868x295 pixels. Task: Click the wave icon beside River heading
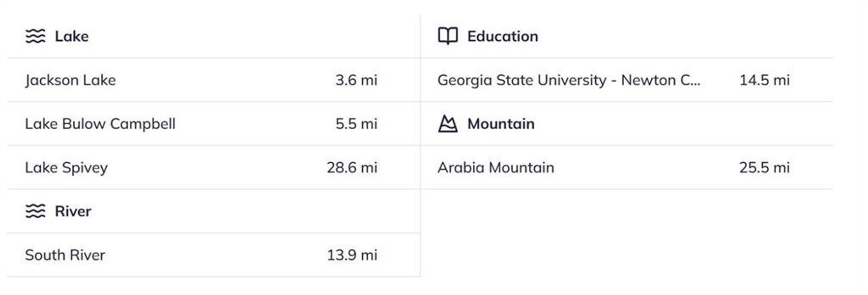tap(35, 211)
